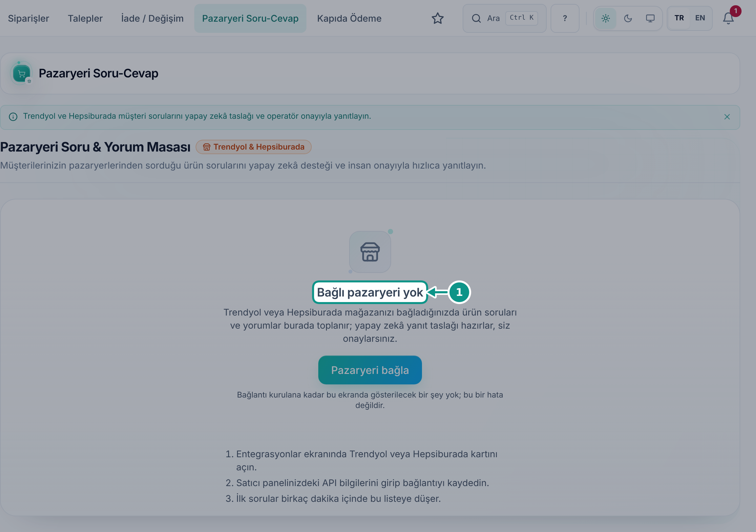
Task: Open the Ara search box
Action: pos(504,18)
